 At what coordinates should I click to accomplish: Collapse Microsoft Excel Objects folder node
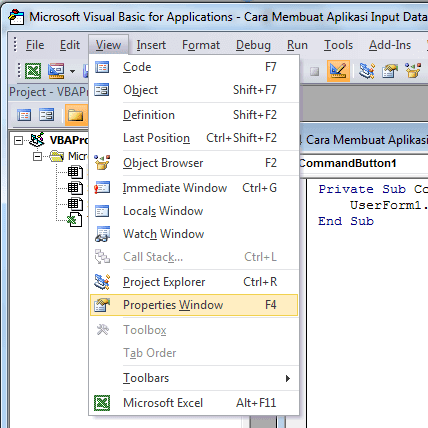click(38, 156)
